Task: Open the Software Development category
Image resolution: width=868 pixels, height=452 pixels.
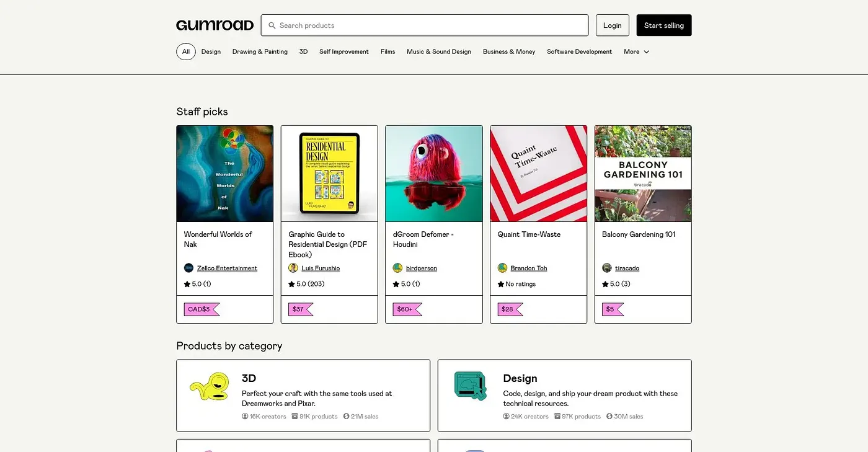Action: [580, 51]
